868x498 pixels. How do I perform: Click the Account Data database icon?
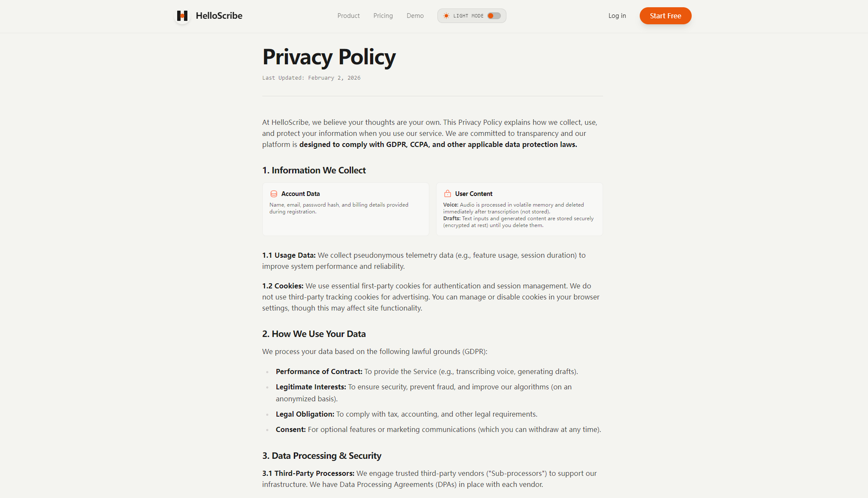pyautogui.click(x=274, y=194)
